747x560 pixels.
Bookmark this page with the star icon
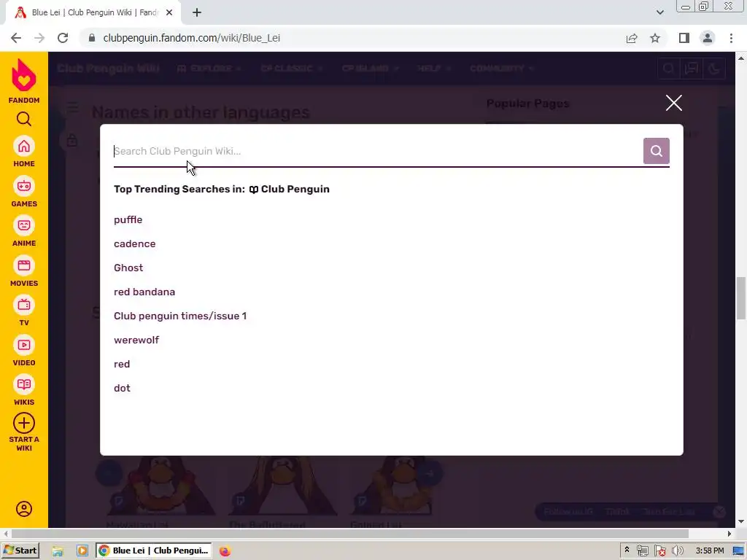[655, 38]
